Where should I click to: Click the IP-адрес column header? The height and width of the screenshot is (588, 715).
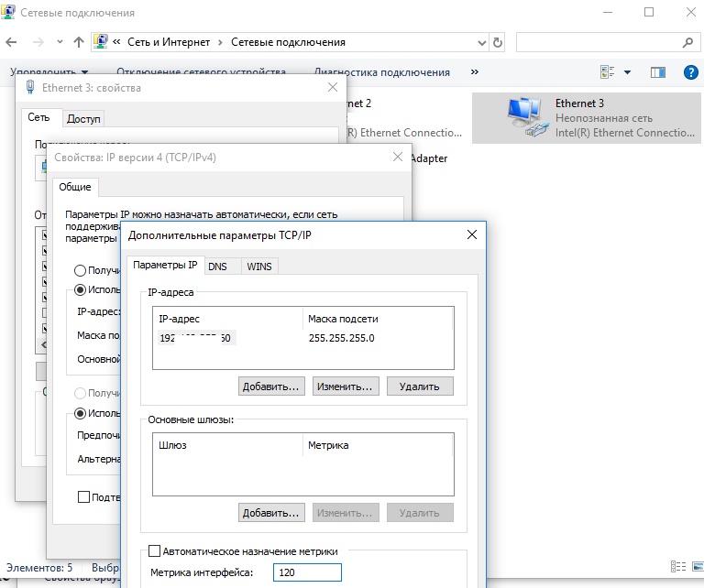click(227, 319)
